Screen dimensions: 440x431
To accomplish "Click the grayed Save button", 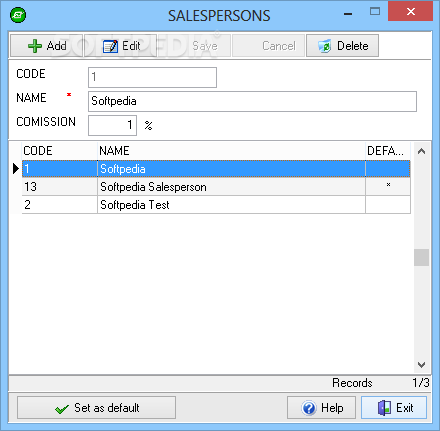I will click(194, 46).
